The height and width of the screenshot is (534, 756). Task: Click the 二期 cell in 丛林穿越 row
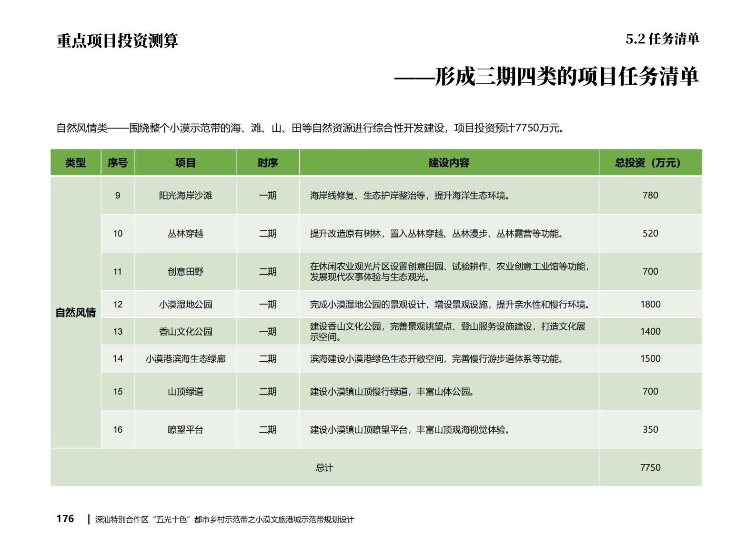point(268,234)
